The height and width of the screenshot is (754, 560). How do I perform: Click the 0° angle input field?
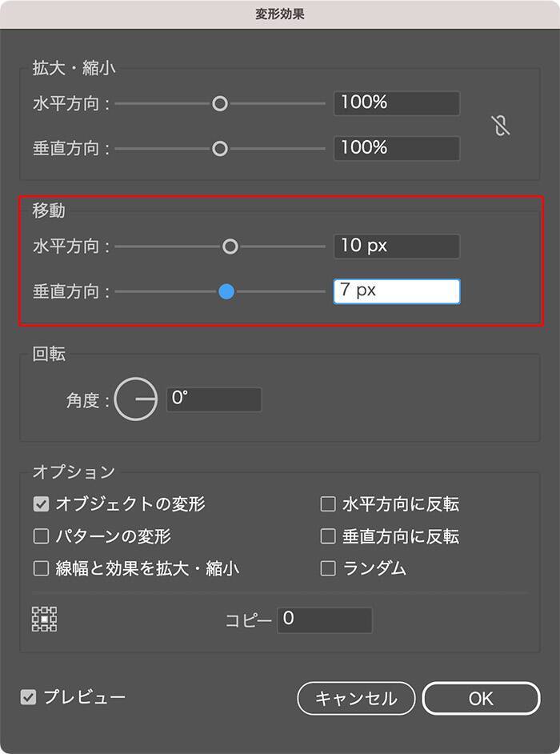pos(214,399)
